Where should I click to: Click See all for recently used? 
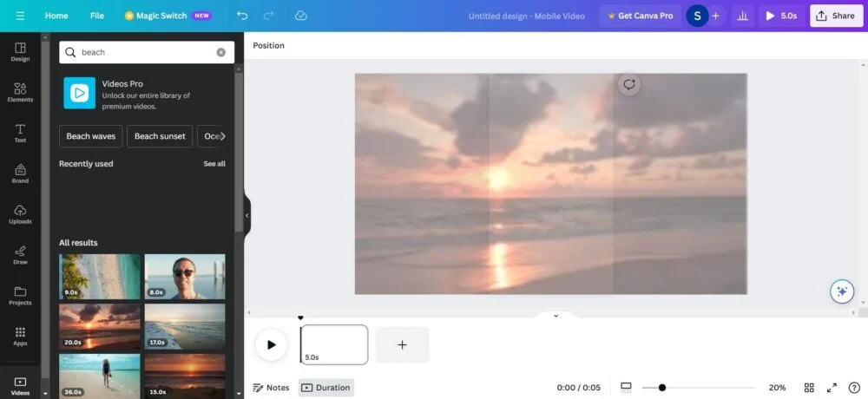[214, 164]
